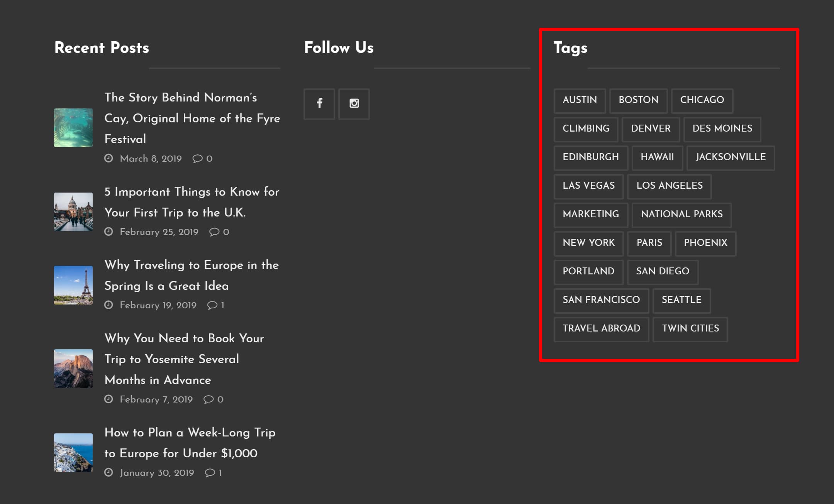Image resolution: width=834 pixels, height=504 pixels.
Task: Choose the TRAVEL ABROAD tag
Action: coord(601,328)
